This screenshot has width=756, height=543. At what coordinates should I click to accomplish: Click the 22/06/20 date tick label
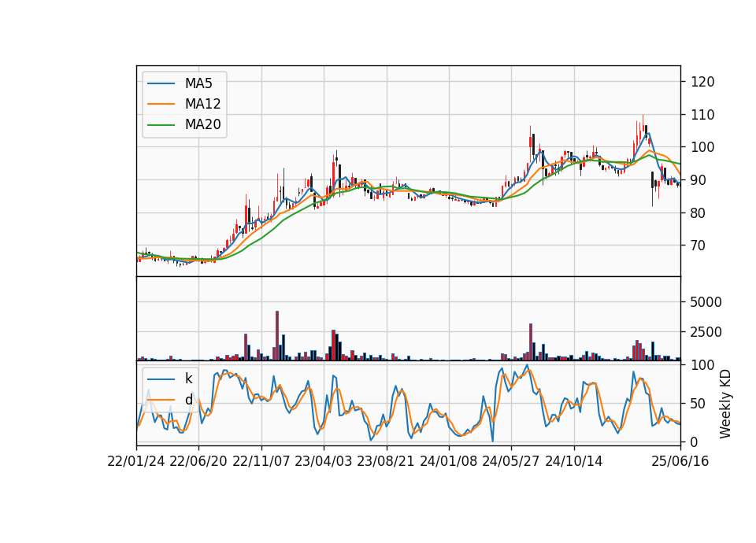[198, 461]
